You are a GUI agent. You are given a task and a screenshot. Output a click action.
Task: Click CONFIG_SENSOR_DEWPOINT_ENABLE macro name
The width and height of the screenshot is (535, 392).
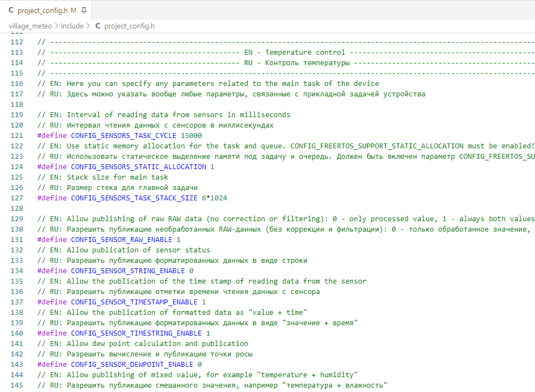pyautogui.click(x=132, y=365)
